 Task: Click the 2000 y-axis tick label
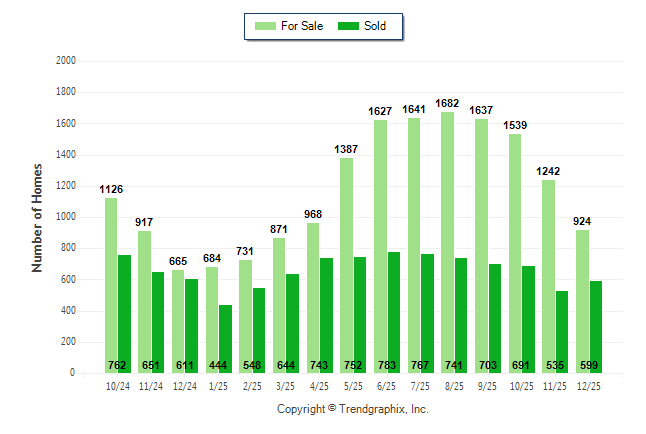pos(66,61)
